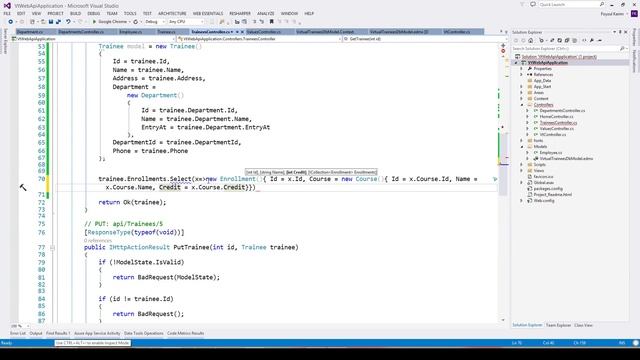Select the App_Data folder
640x360 pixels.
point(542,81)
